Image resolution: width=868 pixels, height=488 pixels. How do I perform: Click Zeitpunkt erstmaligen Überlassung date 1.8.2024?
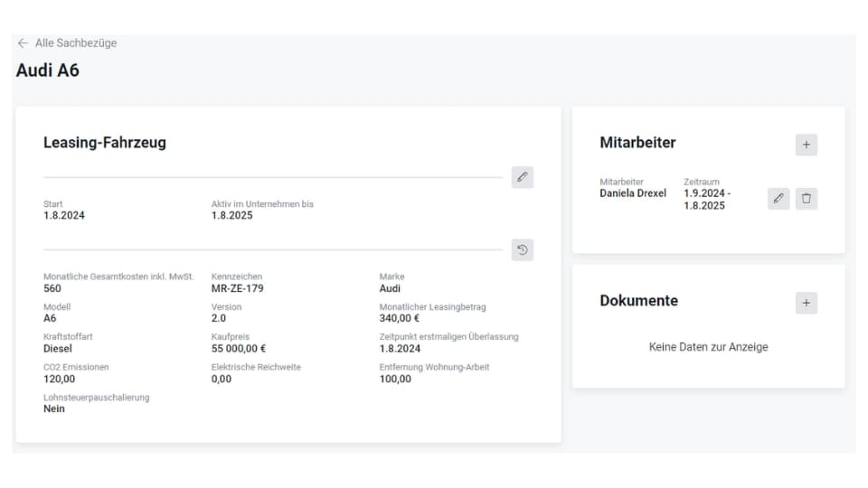400,349
